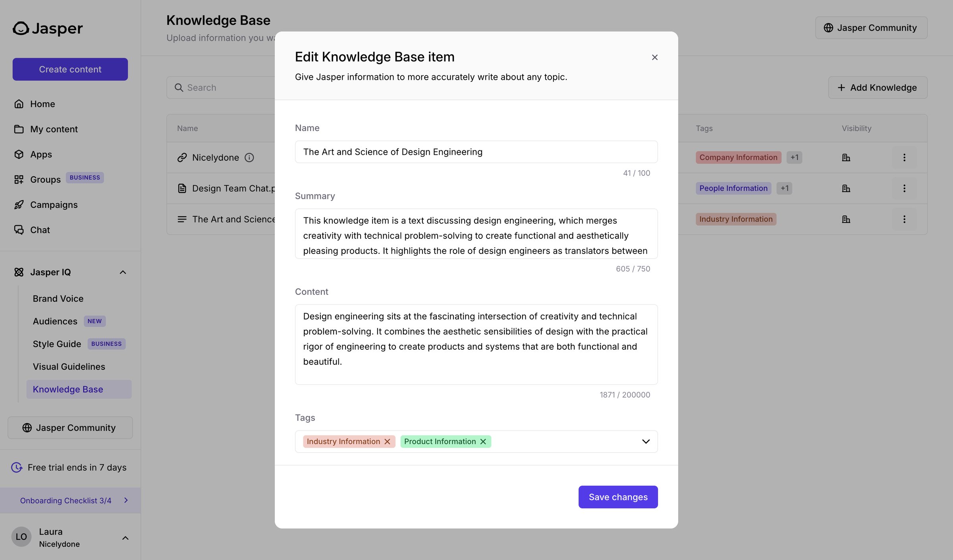Click the Campaigns rocket icon
Screen dimensions: 953x560
pos(19,204)
